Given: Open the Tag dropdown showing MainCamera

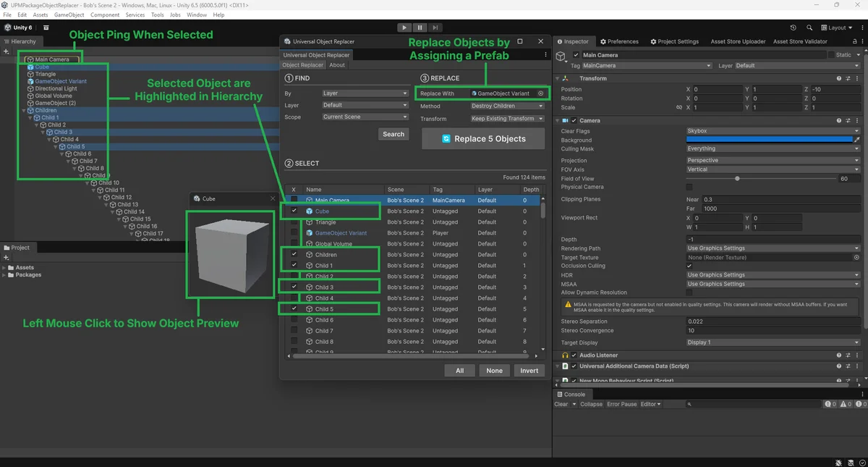Looking at the screenshot, I should pos(647,66).
